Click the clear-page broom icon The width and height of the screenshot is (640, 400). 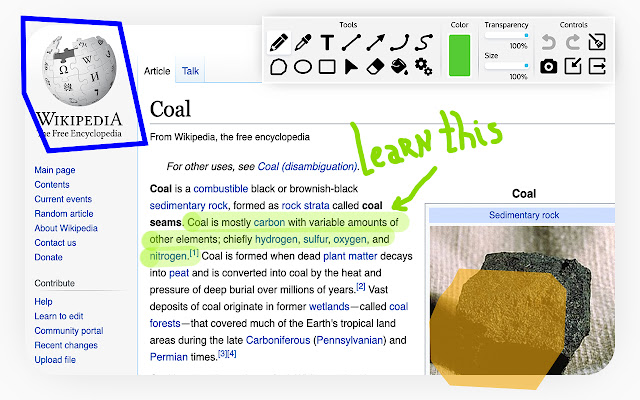pyautogui.click(x=597, y=42)
